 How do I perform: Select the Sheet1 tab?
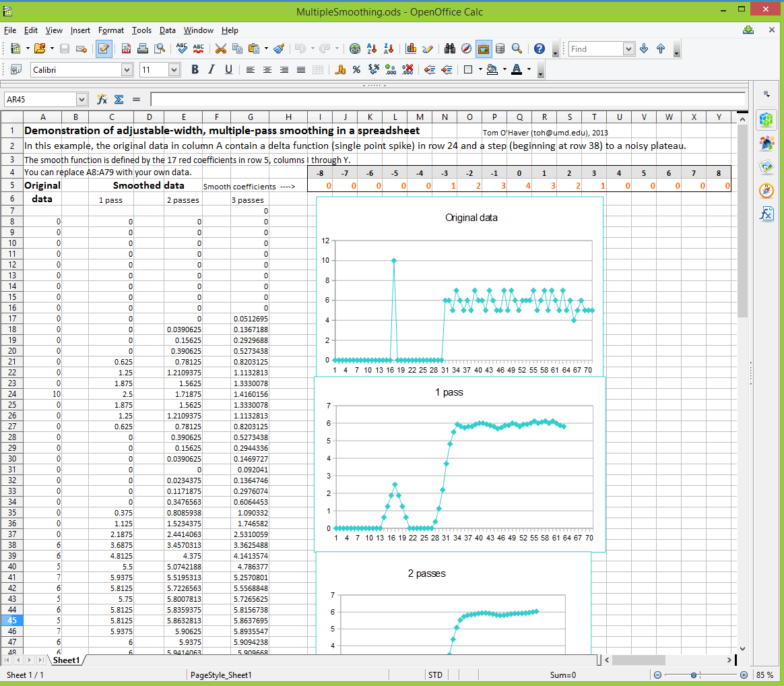(x=67, y=660)
